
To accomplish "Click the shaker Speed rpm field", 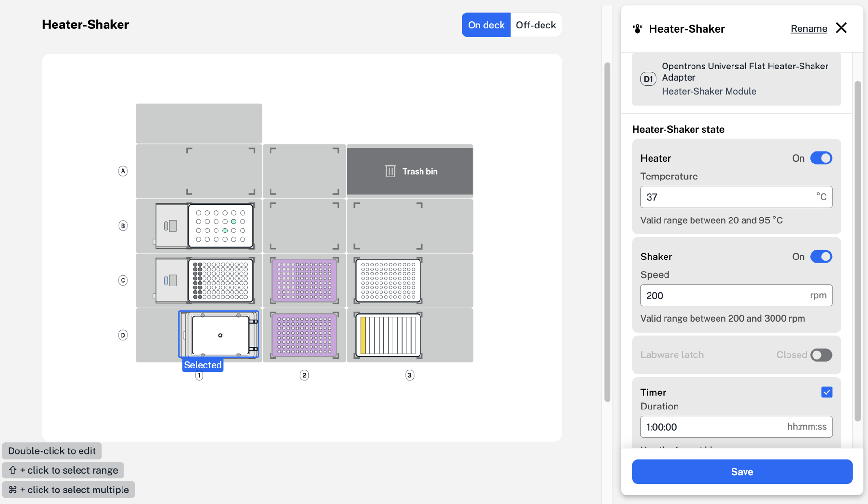I will coord(723,296).
